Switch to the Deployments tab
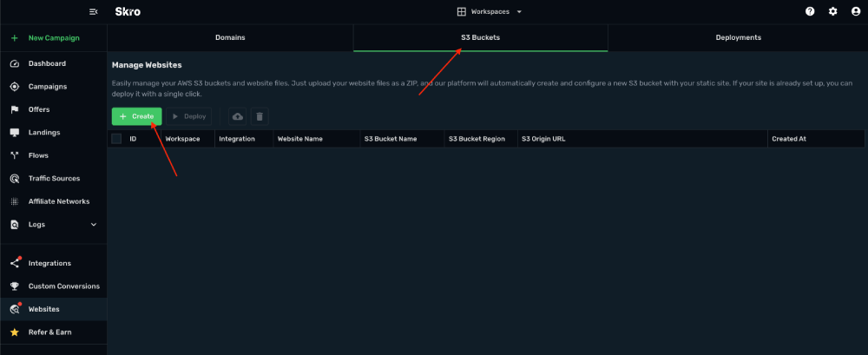Screen dimensions: 868x355 pos(738,37)
